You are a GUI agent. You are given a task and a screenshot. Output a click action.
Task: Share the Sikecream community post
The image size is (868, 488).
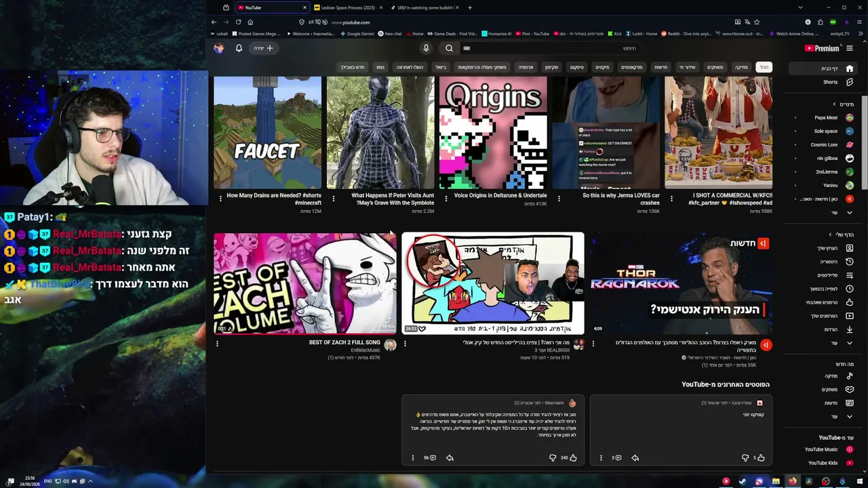tap(450, 457)
